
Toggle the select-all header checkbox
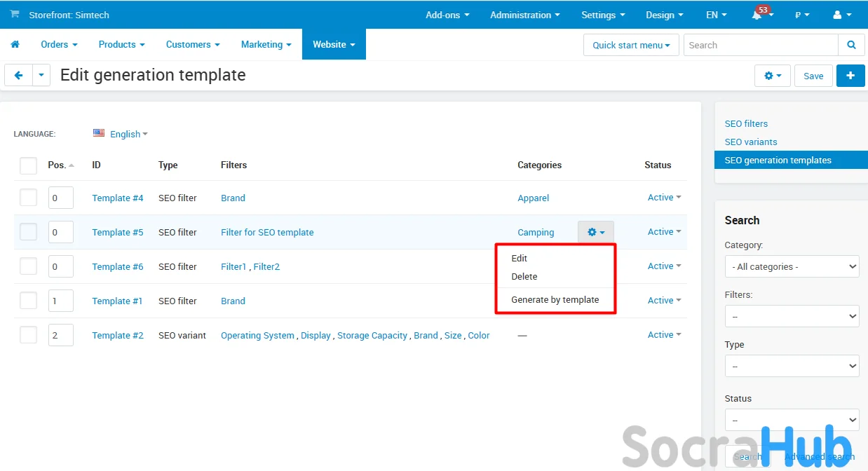(28, 165)
